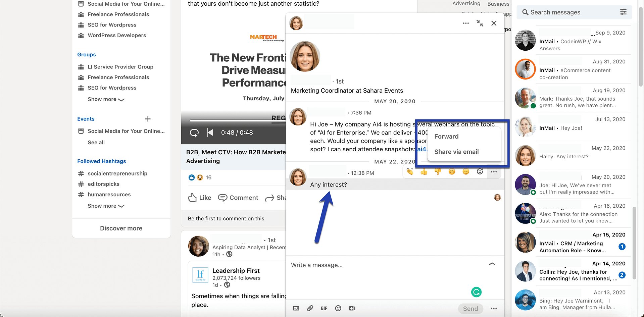Viewport: 644px width, 317px height.
Task: Select Share via email option
Action: (x=456, y=152)
